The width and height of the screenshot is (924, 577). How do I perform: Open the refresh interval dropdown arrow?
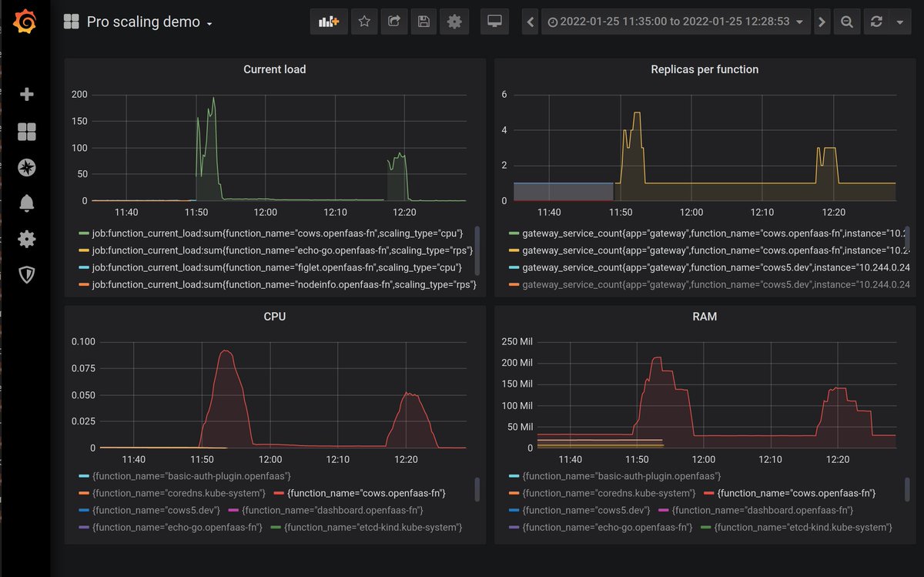click(900, 22)
